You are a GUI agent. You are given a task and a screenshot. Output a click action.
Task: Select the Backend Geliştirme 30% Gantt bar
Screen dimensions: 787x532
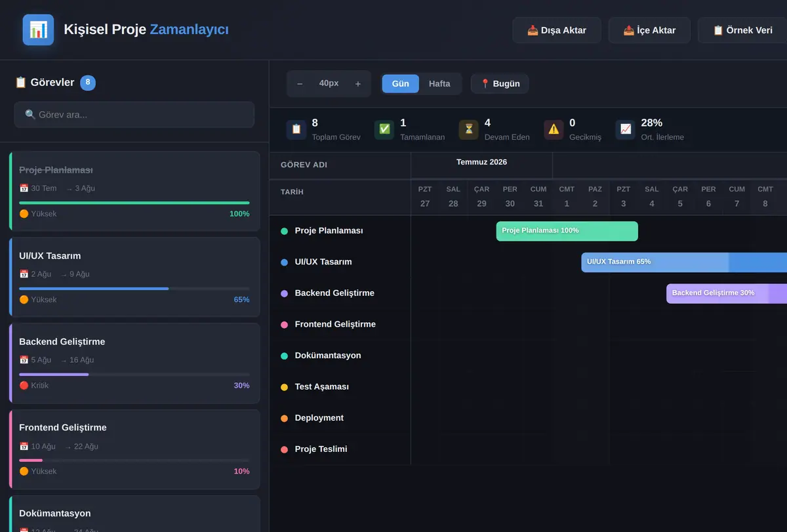(x=727, y=293)
